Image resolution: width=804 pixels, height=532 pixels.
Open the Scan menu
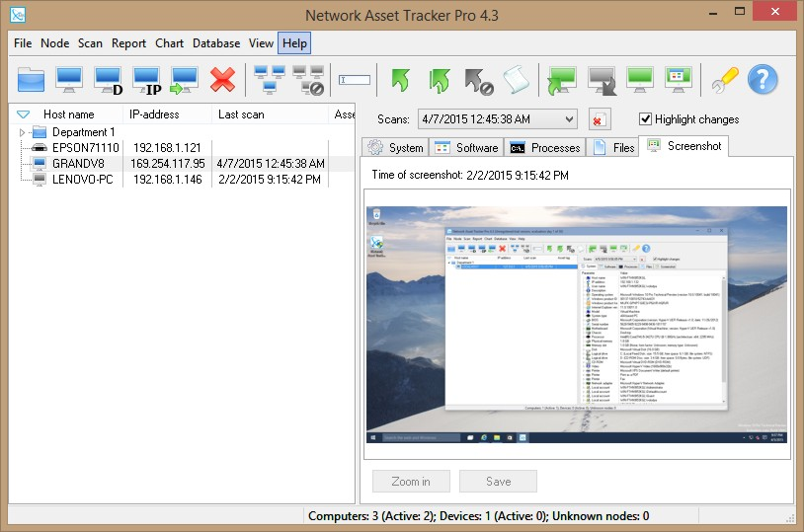pyautogui.click(x=90, y=43)
